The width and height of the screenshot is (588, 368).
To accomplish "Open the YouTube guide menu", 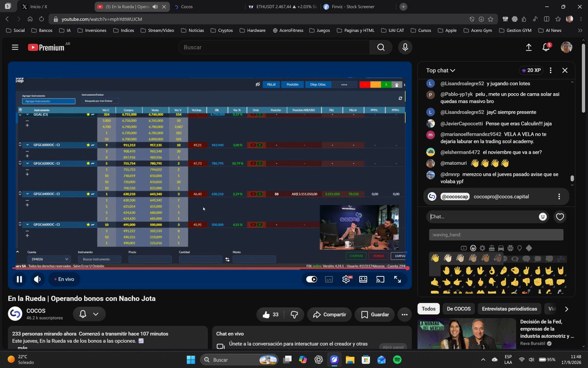I will point(15,47).
